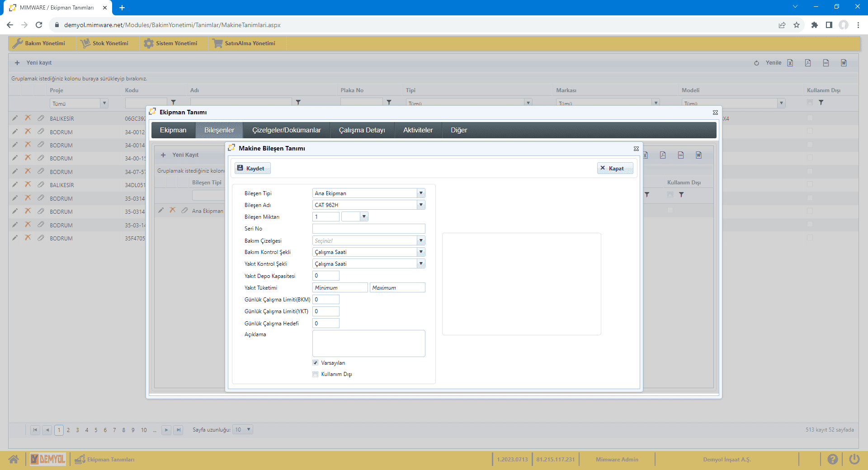Switch to the Çalışma Detayı tab

click(x=362, y=130)
